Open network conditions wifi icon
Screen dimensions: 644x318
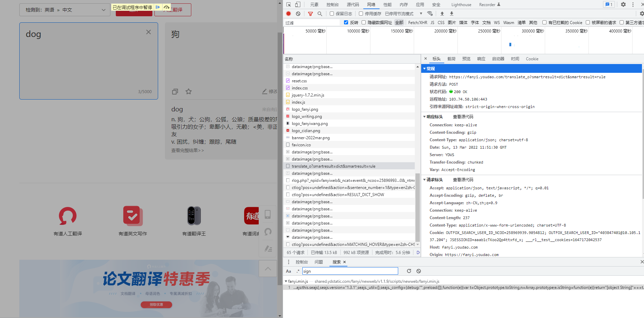[x=430, y=14]
